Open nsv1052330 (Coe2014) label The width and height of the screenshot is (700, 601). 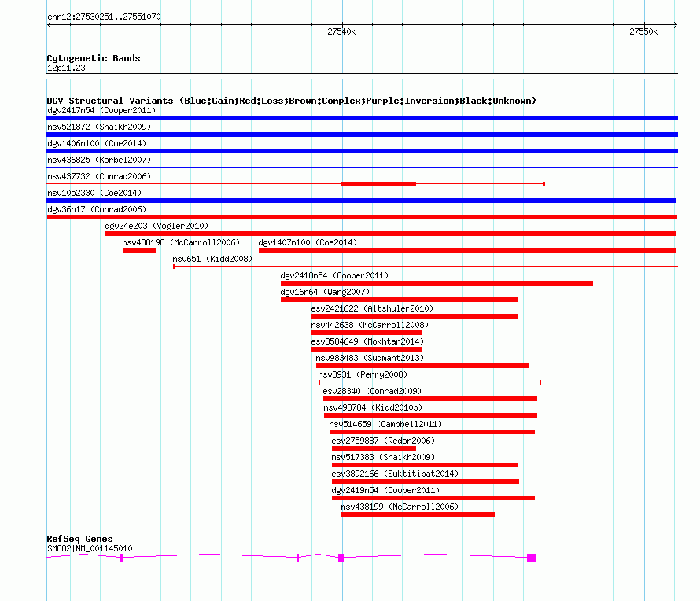coord(94,193)
